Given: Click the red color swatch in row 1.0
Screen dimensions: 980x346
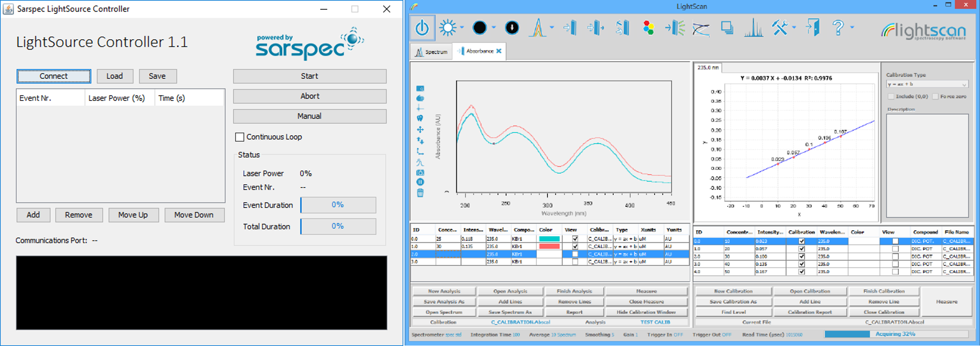Looking at the screenshot, I should pos(549,246).
